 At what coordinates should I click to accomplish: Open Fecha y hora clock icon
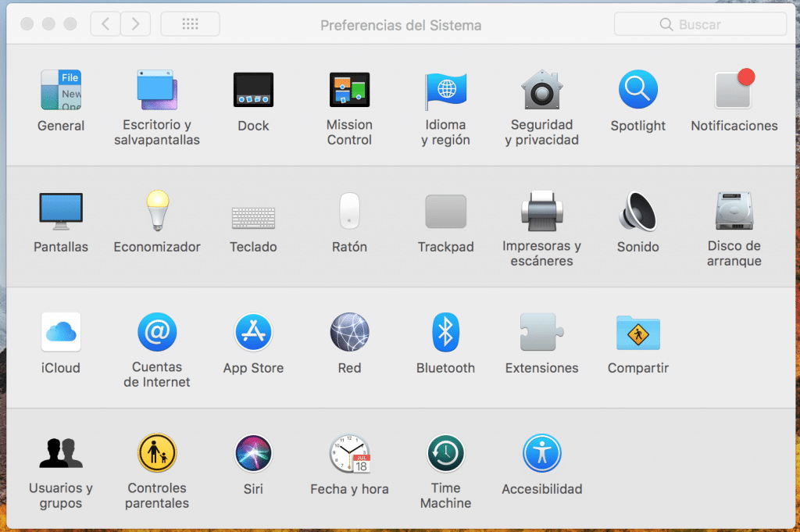(349, 453)
